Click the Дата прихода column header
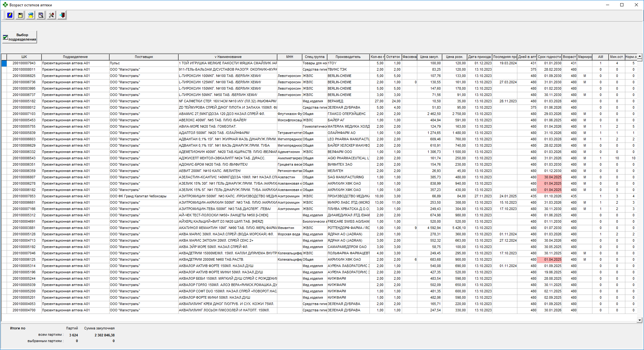The image size is (644, 350). pyautogui.click(x=480, y=57)
